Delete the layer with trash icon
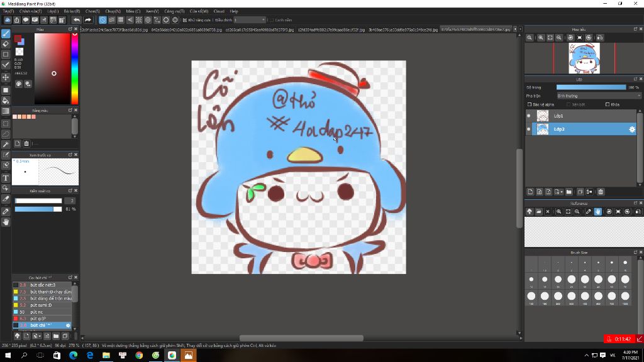This screenshot has width=644, height=362. pyautogui.click(x=601, y=192)
